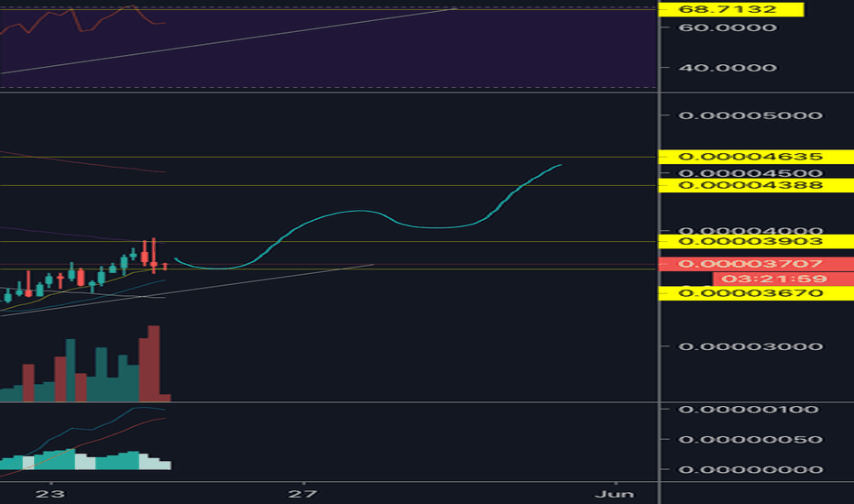Click the date label 27 on time axis
This screenshot has width=854, height=504.
coord(302,494)
